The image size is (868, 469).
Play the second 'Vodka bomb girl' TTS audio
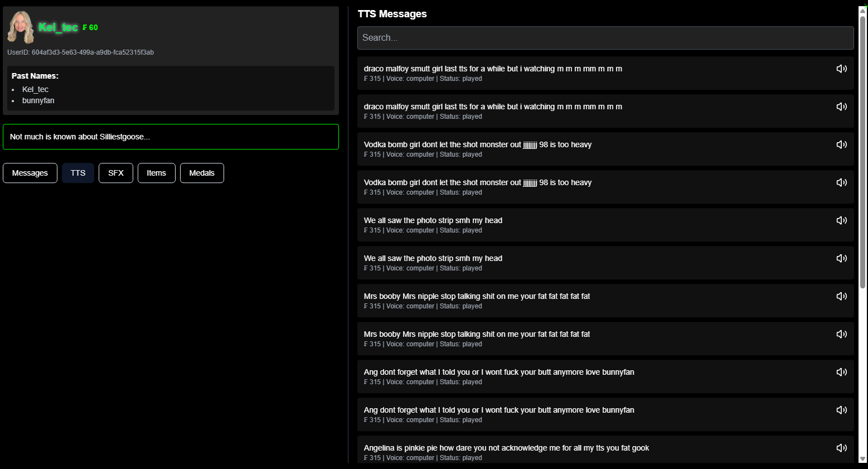(841, 182)
